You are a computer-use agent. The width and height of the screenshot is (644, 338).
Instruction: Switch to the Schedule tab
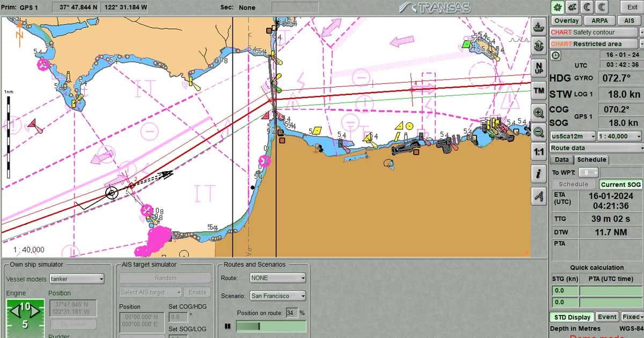[591, 160]
